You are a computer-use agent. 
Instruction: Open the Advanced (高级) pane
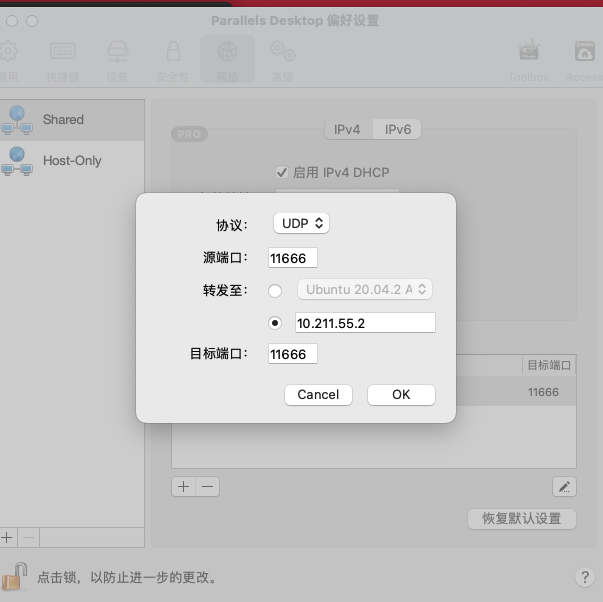pos(282,60)
